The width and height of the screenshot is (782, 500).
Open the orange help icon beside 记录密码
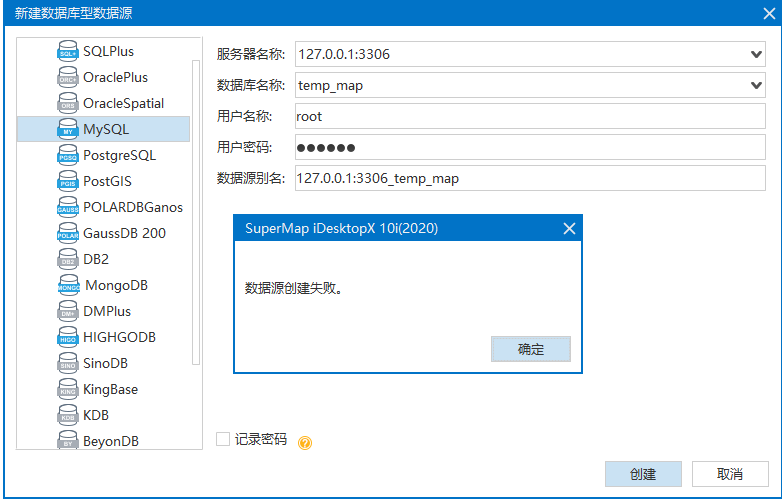(x=305, y=443)
